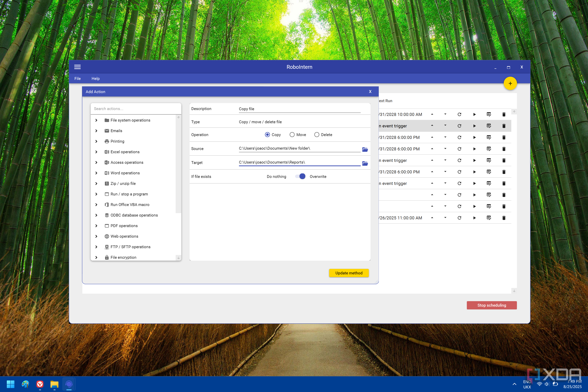Move the 10:00:00 AM task up
This screenshot has width=588, height=392.
432,114
